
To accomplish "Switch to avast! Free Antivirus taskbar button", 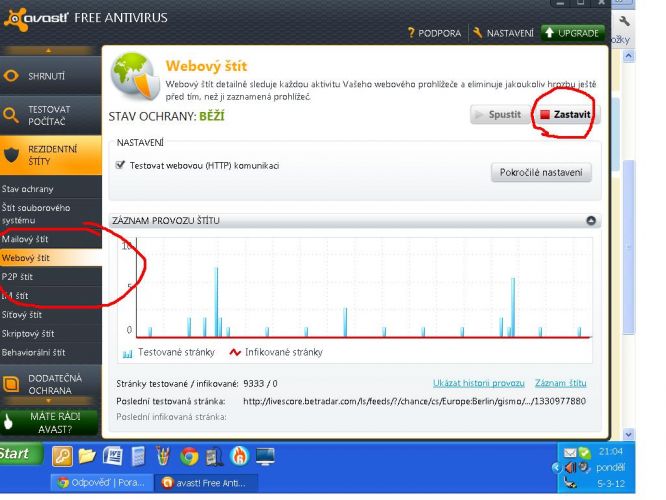I will [206, 483].
